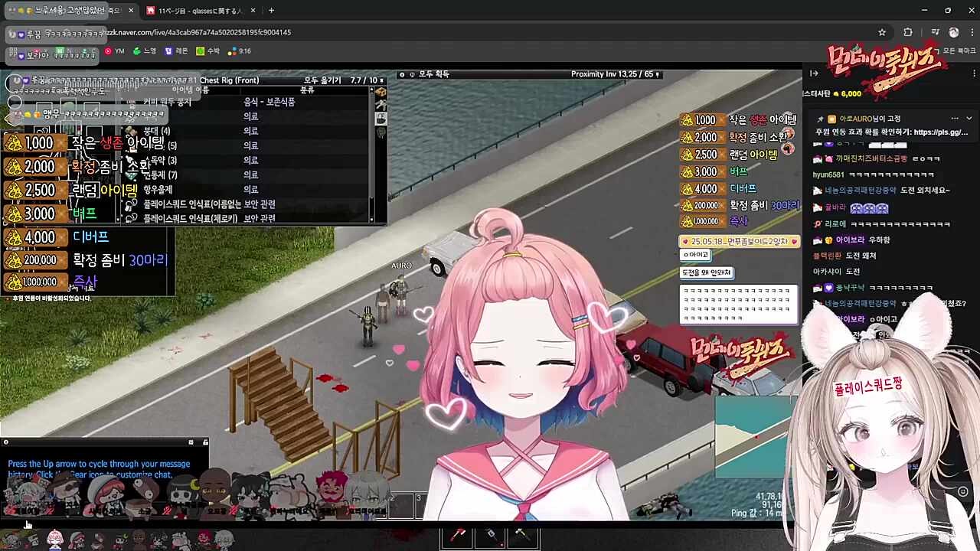Bookmark this page with the star icon

tap(882, 32)
